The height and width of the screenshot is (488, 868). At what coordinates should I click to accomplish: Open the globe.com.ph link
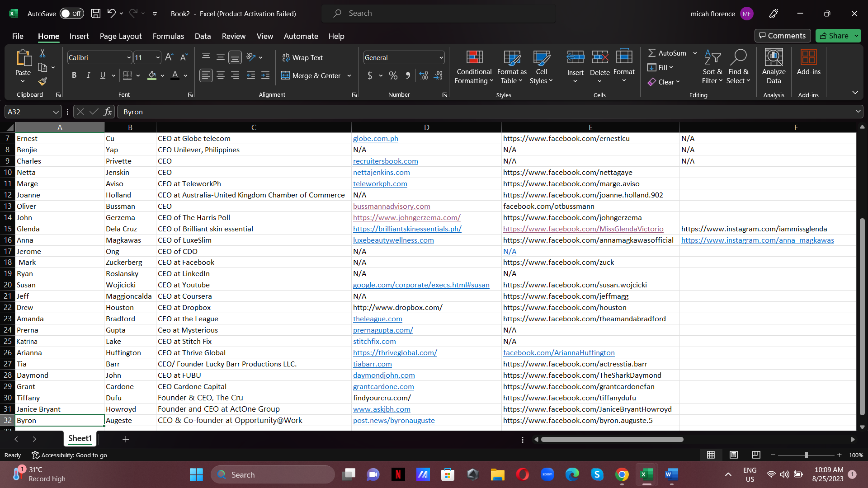pos(375,139)
